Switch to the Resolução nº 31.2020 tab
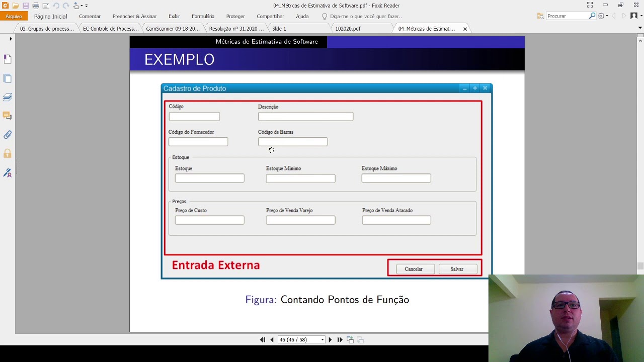Screen dimensions: 644x362 [x=236, y=29]
